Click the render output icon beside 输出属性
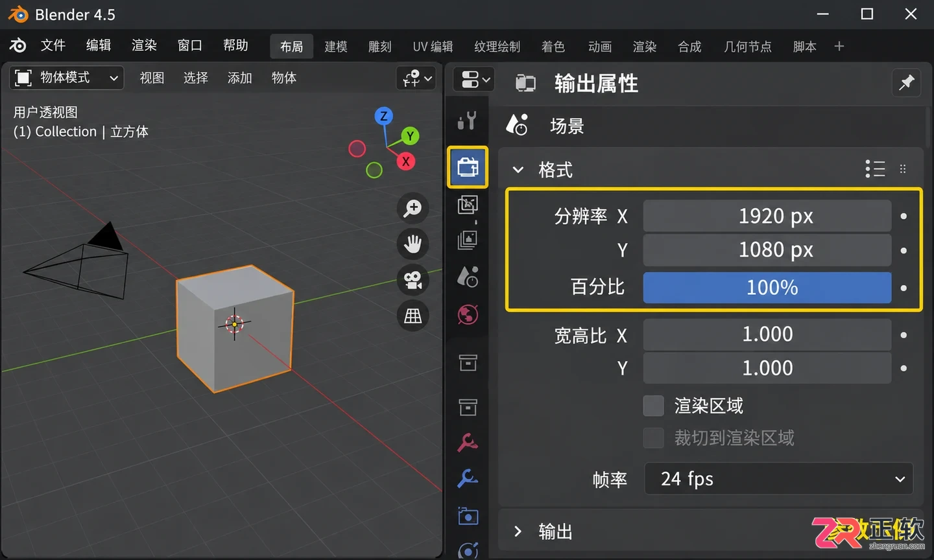 [x=525, y=83]
